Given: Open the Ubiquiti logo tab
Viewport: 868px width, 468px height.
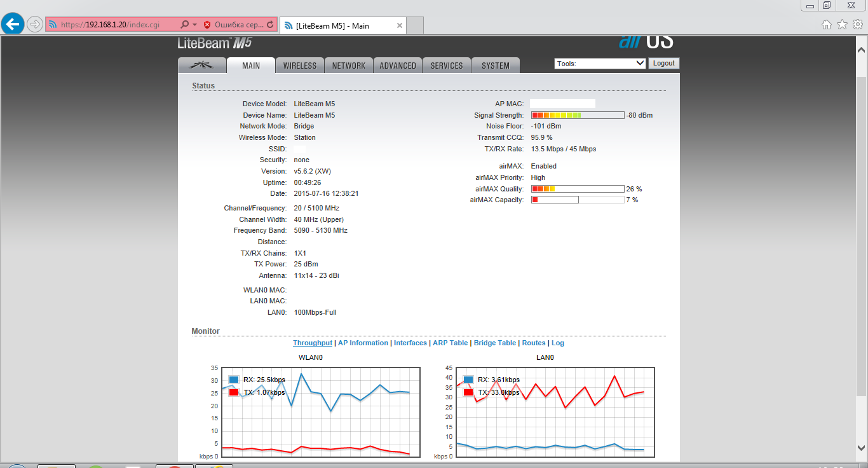Looking at the screenshot, I should pyautogui.click(x=202, y=65).
